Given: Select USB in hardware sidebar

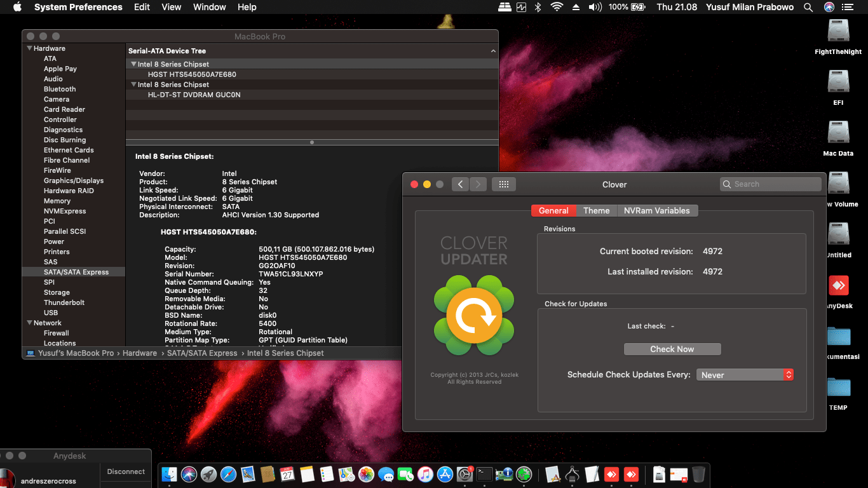Looking at the screenshot, I should (x=51, y=313).
